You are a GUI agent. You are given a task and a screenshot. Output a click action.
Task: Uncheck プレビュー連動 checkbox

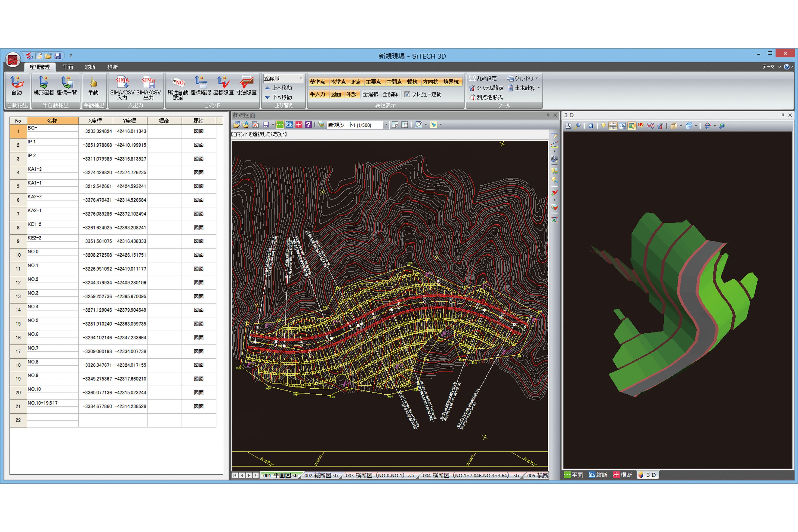[407, 94]
